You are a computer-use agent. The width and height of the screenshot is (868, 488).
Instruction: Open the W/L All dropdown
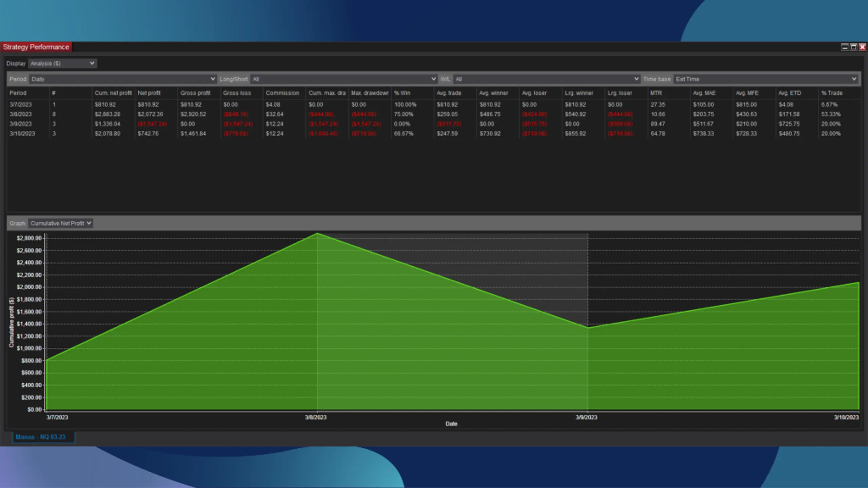tap(546, 79)
